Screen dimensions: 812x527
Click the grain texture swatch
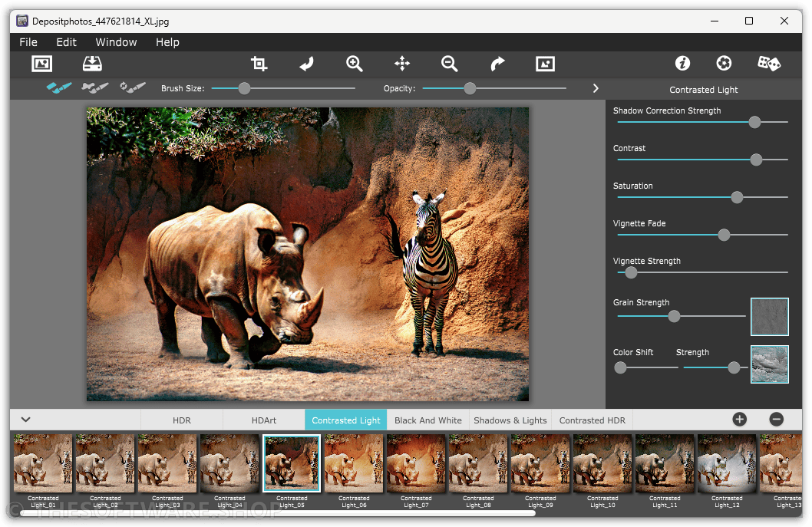[x=770, y=316]
